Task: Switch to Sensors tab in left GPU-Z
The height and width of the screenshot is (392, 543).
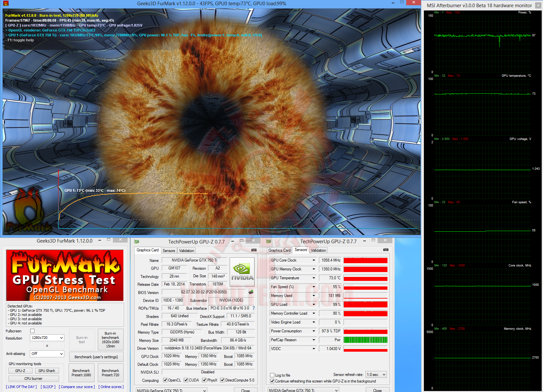Action: click(x=169, y=251)
